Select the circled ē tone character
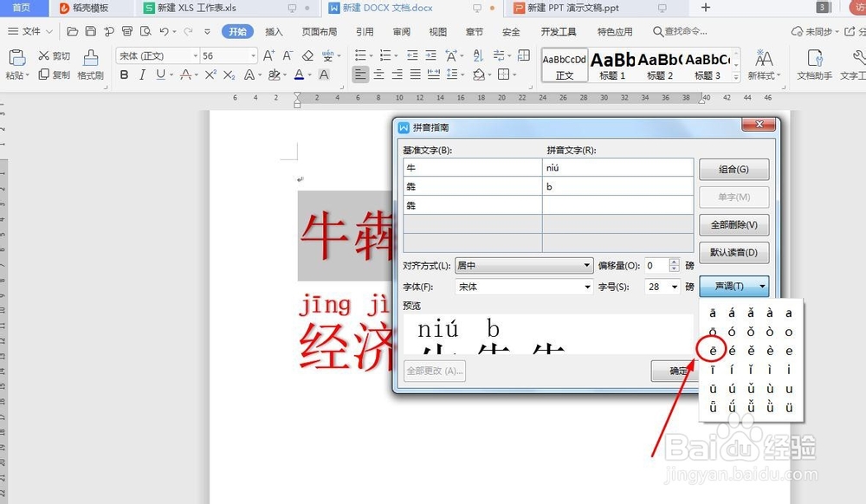The width and height of the screenshot is (866, 504). tap(711, 349)
